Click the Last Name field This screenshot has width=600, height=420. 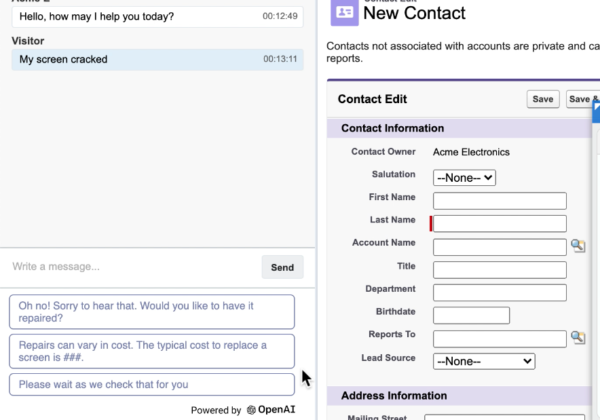click(500, 224)
